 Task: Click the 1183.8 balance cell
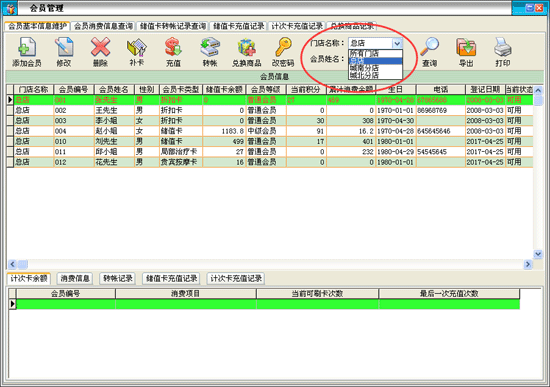(224, 131)
